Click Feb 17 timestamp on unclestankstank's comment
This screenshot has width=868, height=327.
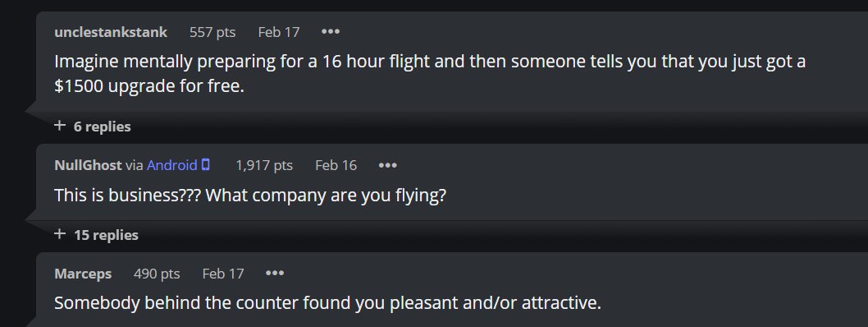(278, 32)
